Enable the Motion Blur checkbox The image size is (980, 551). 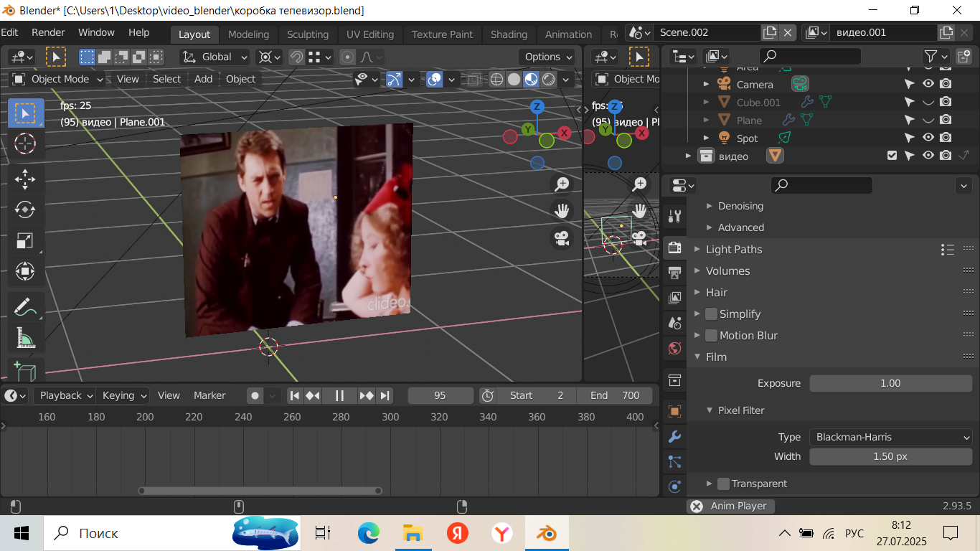coord(712,335)
